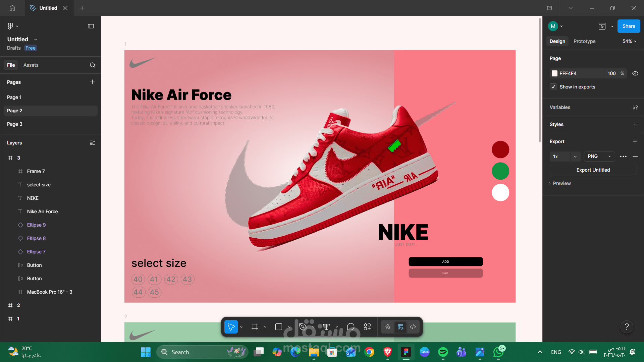Click the black ADD button on canvas
The height and width of the screenshot is (362, 644).
[445, 261]
